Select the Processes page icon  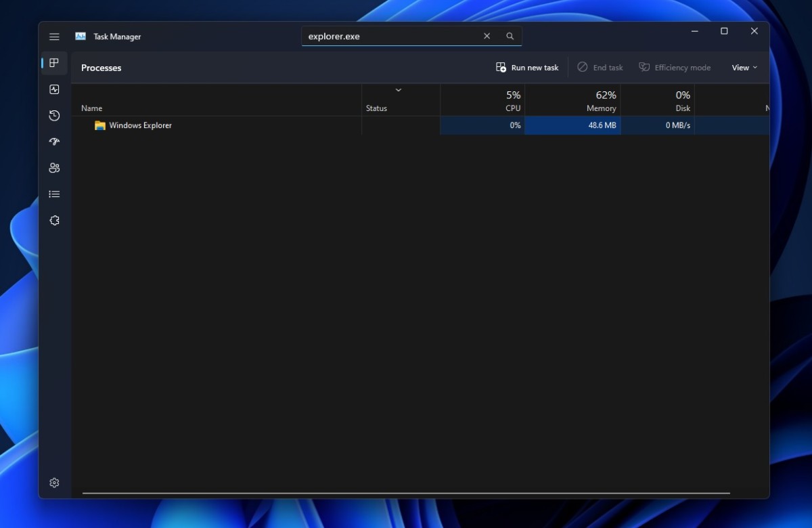[54, 63]
